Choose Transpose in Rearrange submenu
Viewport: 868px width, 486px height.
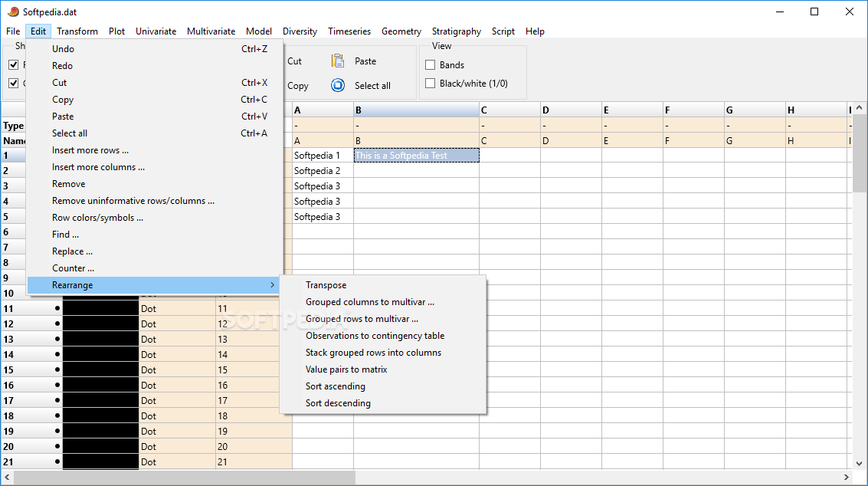(383, 285)
